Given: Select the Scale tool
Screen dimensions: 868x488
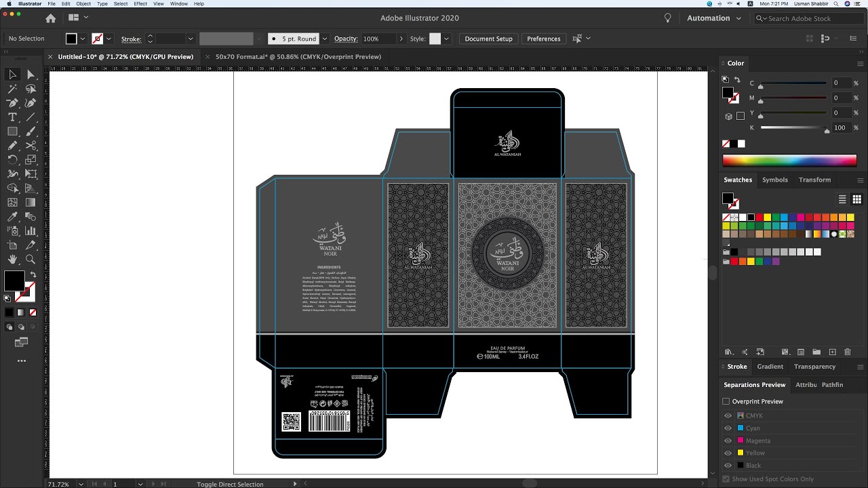Looking at the screenshot, I should click(x=31, y=160).
